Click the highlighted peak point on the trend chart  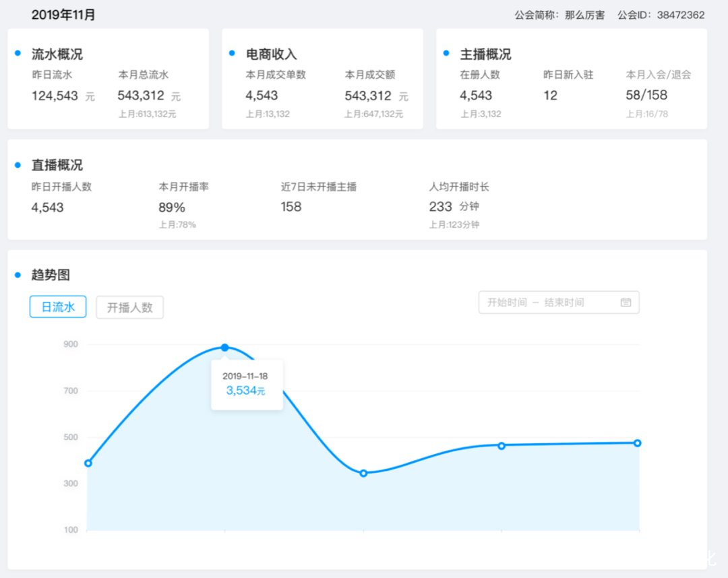[x=224, y=348]
